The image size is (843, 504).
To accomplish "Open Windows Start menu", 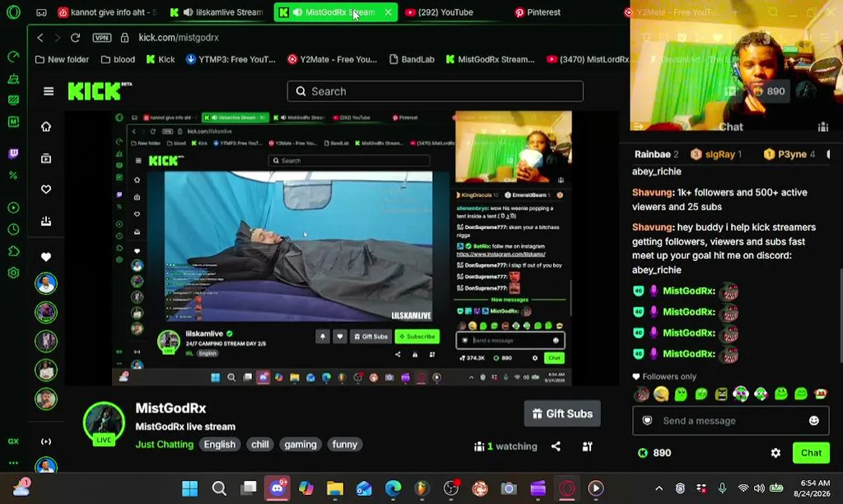I will pyautogui.click(x=190, y=489).
